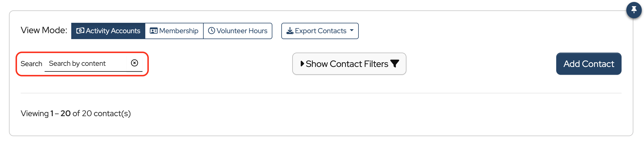Image resolution: width=644 pixels, height=144 pixels.
Task: Click the funnel filter icon
Action: [x=395, y=64]
